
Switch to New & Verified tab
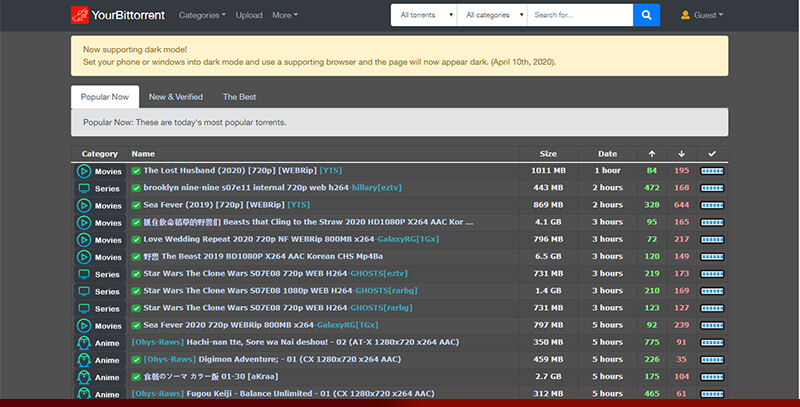click(176, 97)
